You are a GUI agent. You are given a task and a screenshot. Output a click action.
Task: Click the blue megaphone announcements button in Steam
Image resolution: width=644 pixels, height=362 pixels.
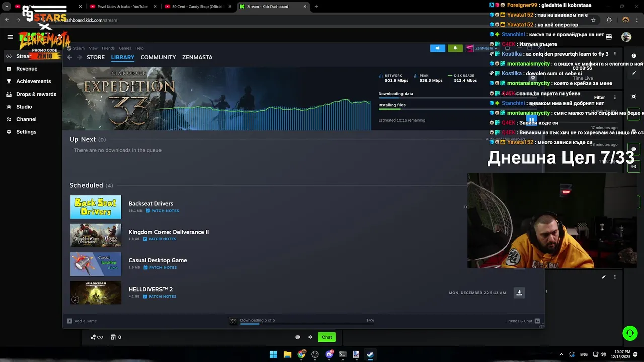(x=438, y=48)
